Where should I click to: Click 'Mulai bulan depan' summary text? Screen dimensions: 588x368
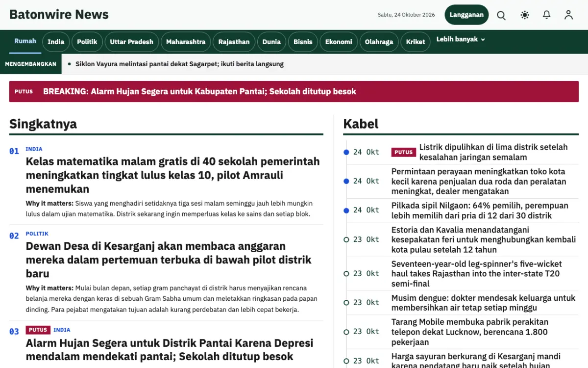pyautogui.click(x=171, y=299)
